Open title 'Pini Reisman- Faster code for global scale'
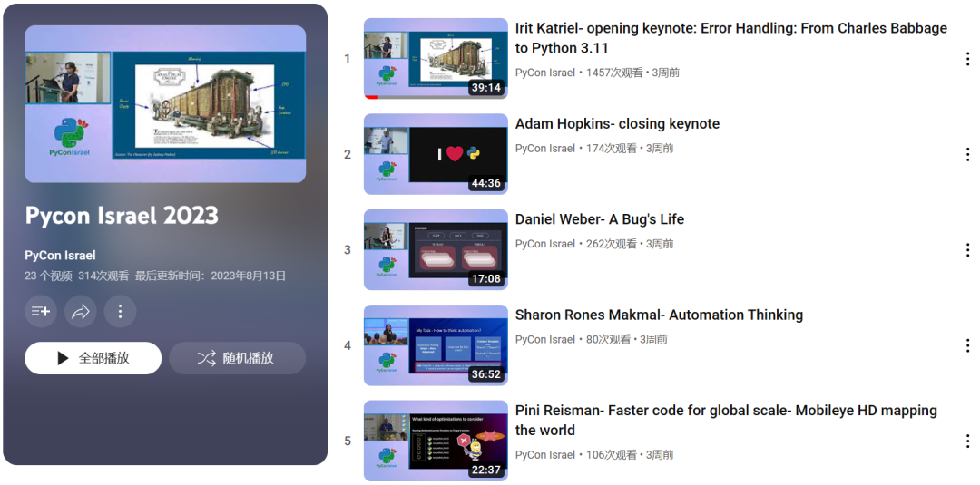The width and height of the screenshot is (980, 485). [x=726, y=420]
